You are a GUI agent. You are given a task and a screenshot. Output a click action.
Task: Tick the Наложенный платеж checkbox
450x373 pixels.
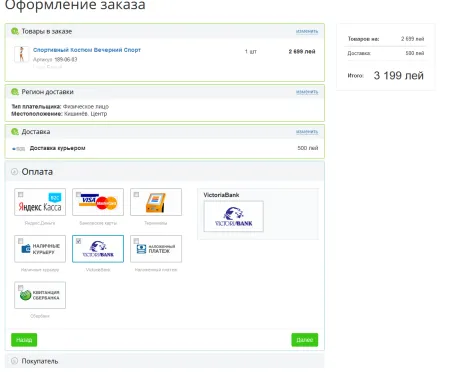(x=136, y=241)
